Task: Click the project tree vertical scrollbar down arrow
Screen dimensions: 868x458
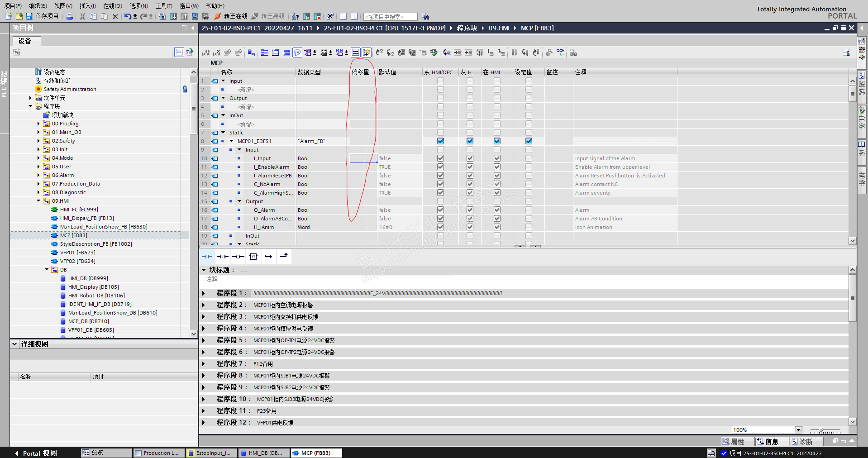Action: (x=194, y=334)
